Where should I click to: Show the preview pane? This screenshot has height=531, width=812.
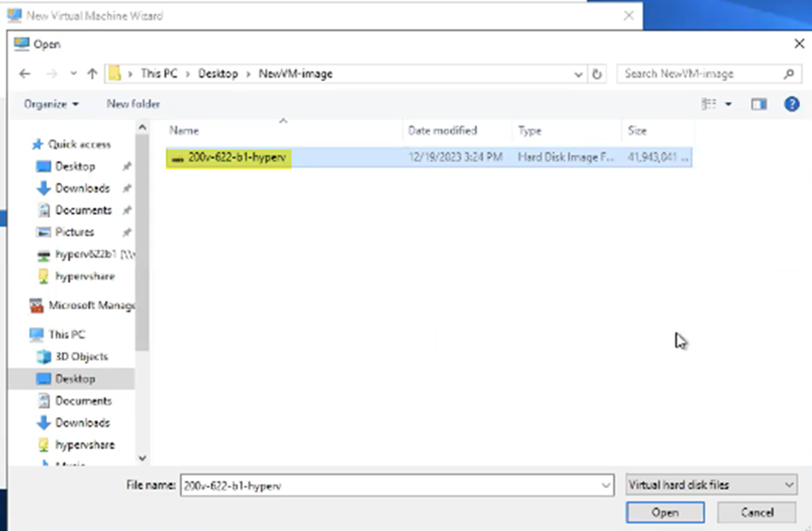pos(757,103)
